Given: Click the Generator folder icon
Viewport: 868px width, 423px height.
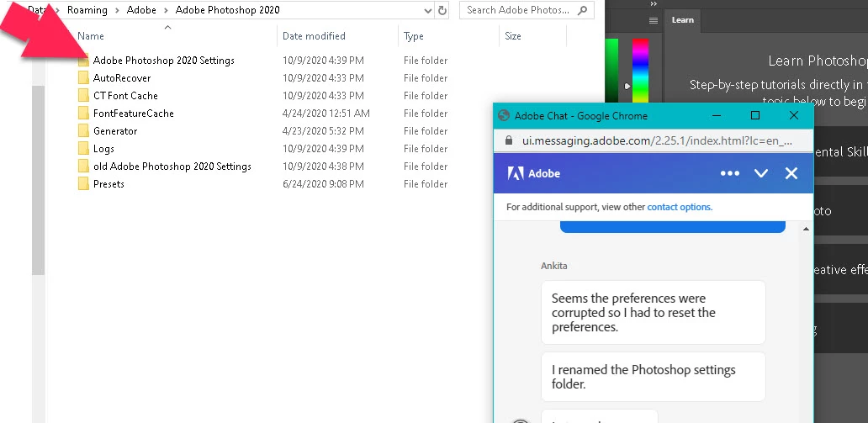Looking at the screenshot, I should click(x=83, y=131).
